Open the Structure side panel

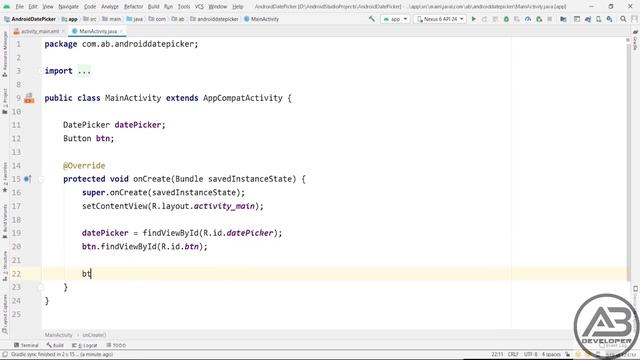(5, 266)
